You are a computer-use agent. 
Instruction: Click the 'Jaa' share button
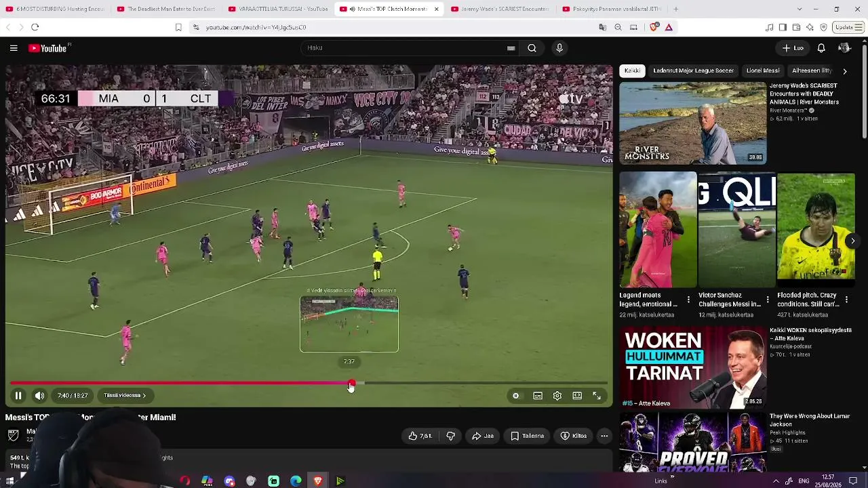click(x=483, y=436)
